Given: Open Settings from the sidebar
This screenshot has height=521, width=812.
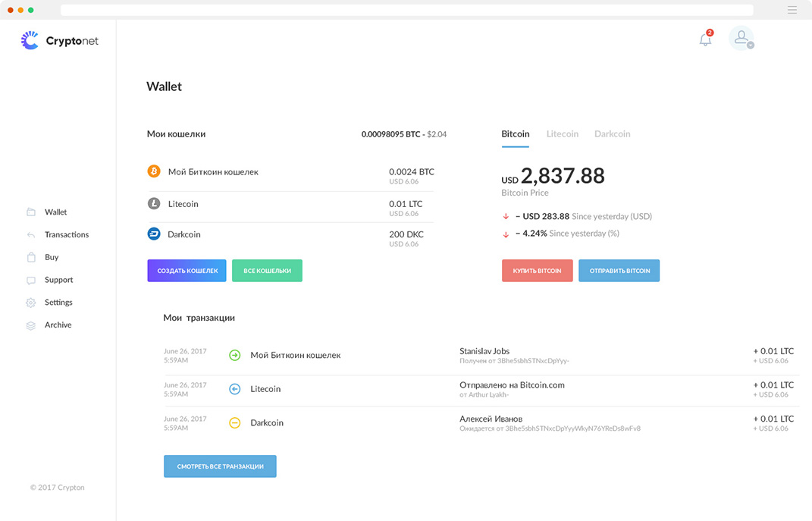Looking at the screenshot, I should point(58,302).
